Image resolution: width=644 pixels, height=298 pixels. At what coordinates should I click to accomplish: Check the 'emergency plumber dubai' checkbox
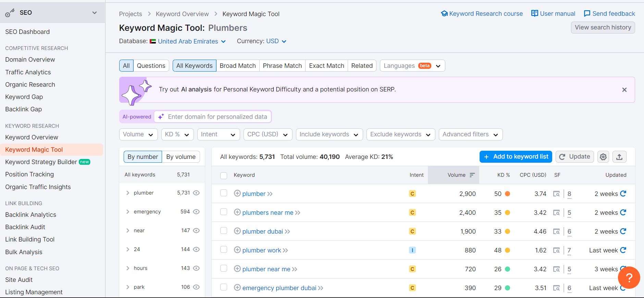tap(224, 287)
